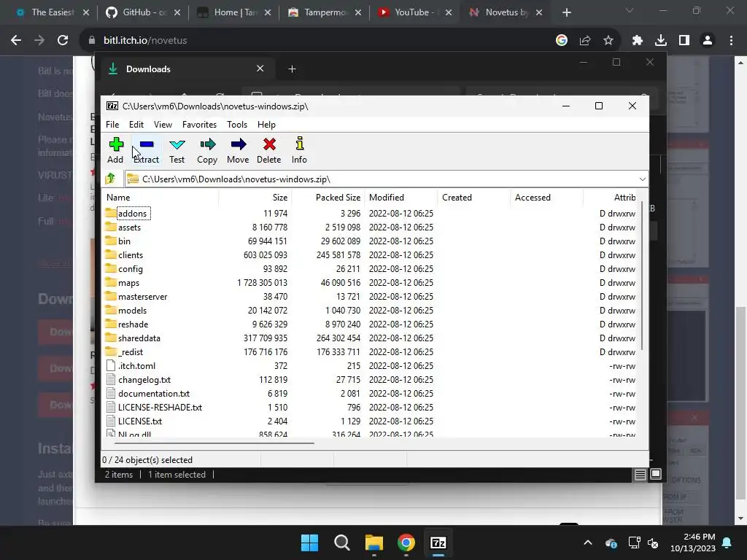Open new tab in Downloads explorer window
The width and height of the screenshot is (747, 560).
pyautogui.click(x=292, y=69)
